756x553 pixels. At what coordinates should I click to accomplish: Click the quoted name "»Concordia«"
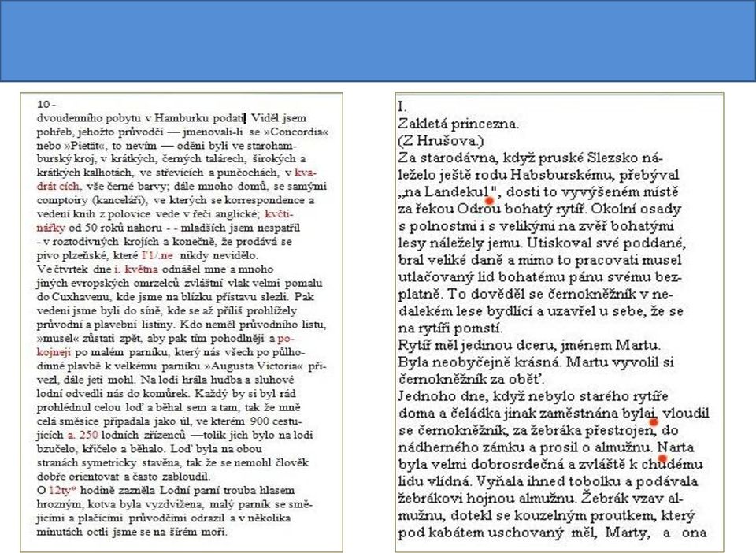[296, 132]
